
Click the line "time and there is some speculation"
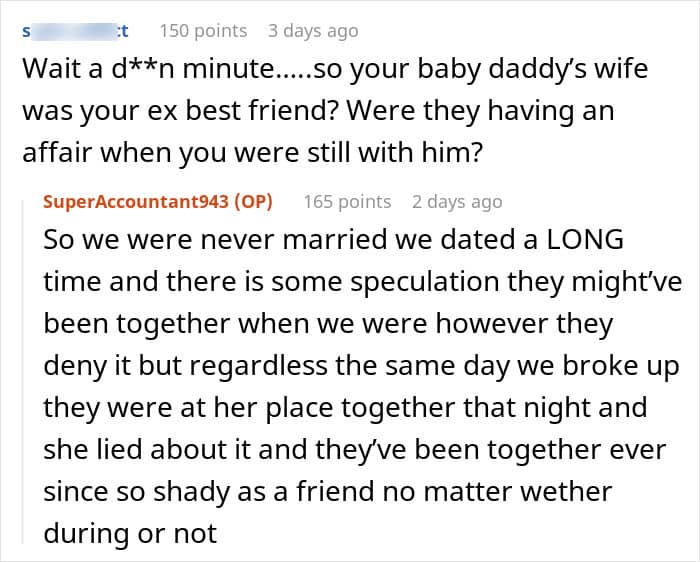pos(362,282)
